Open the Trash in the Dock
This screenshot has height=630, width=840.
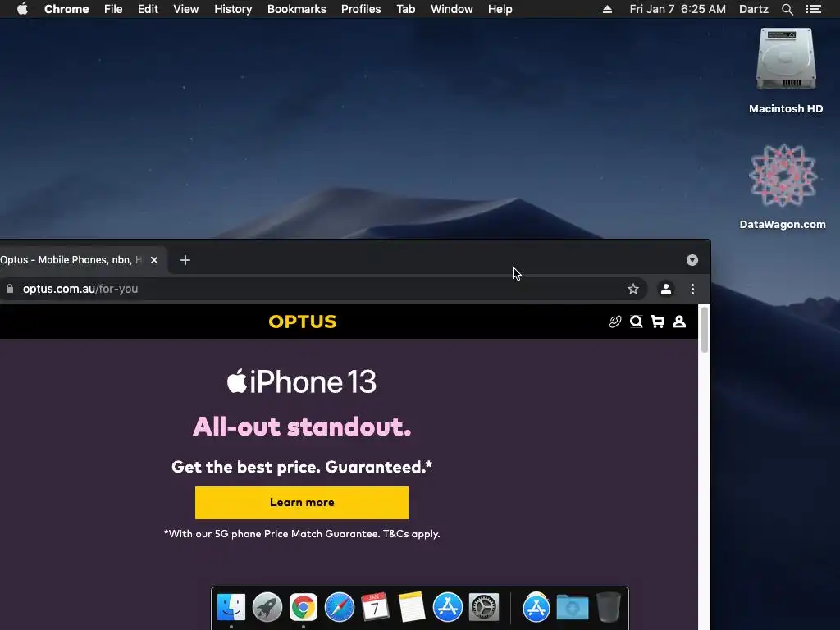(609, 607)
